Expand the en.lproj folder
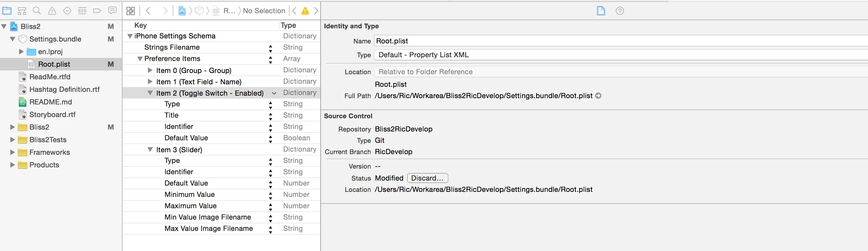 [x=21, y=52]
